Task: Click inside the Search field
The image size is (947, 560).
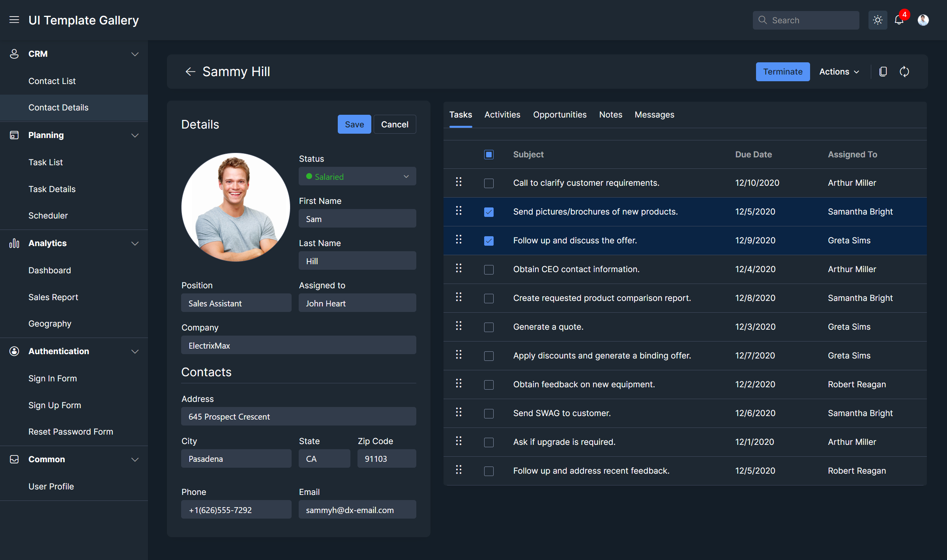Action: click(806, 20)
